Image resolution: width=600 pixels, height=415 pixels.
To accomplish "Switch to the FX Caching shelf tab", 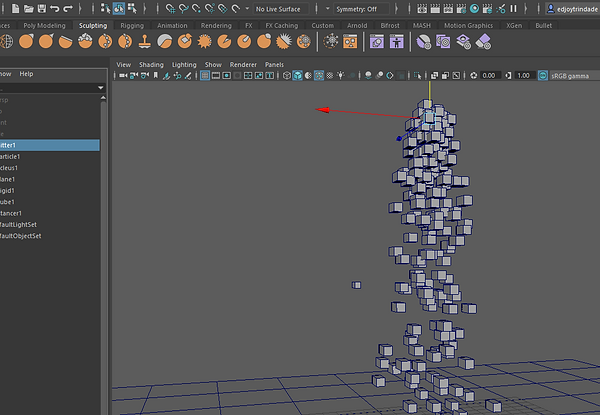I will click(282, 25).
